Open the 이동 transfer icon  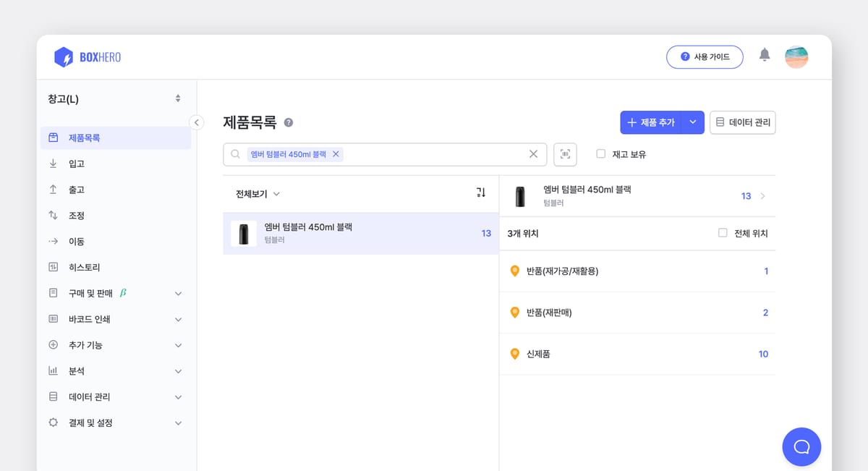click(53, 241)
